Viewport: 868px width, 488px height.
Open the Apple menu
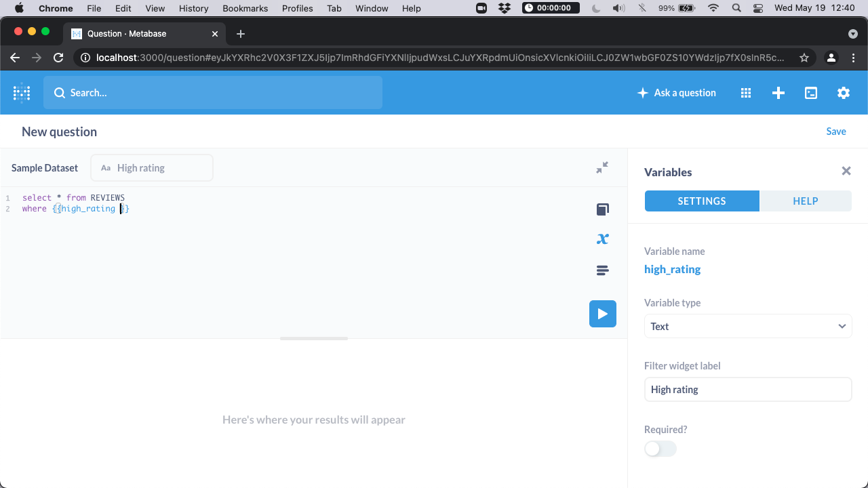pos(19,8)
